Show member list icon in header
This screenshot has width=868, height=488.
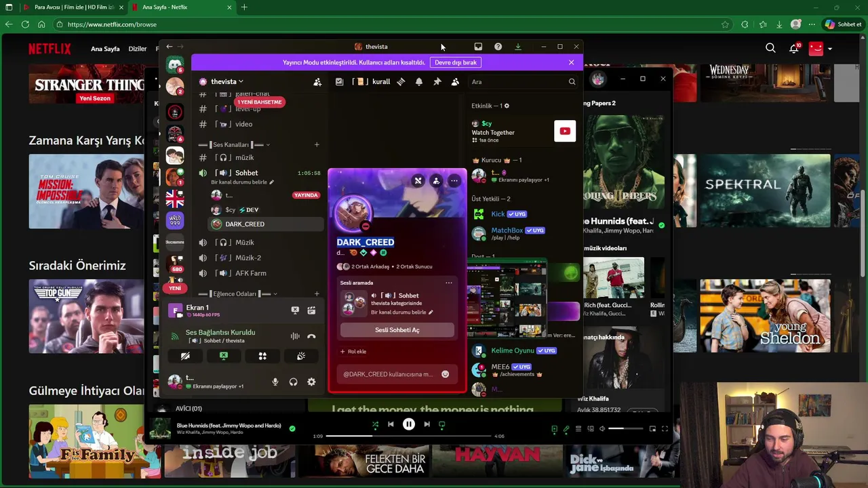coord(455,81)
